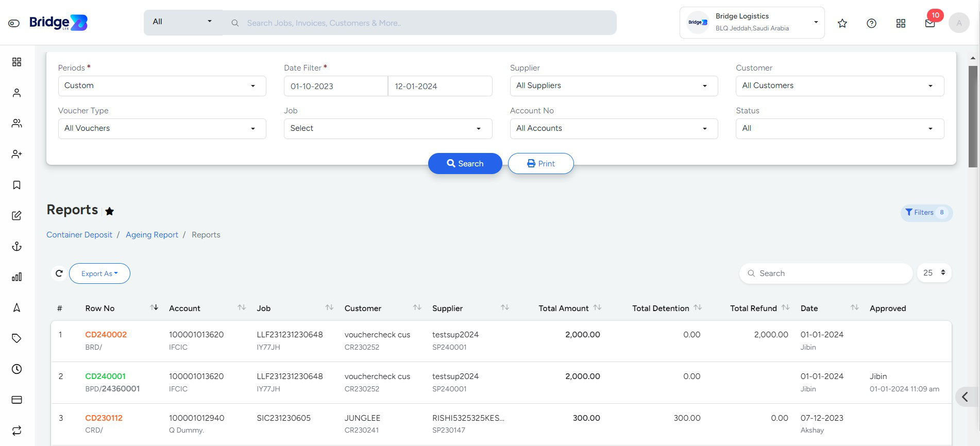Open the letter A icon in sidebar
980x446 pixels.
coord(17,307)
